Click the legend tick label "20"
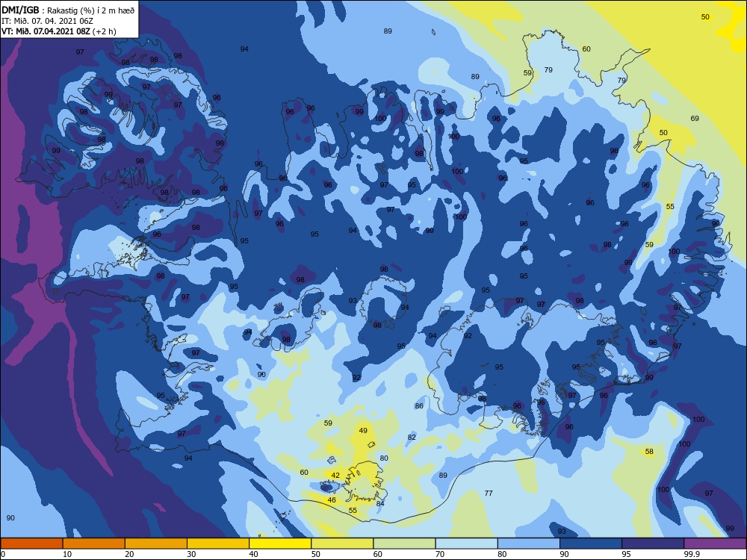This screenshot has width=747, height=560. click(x=129, y=554)
